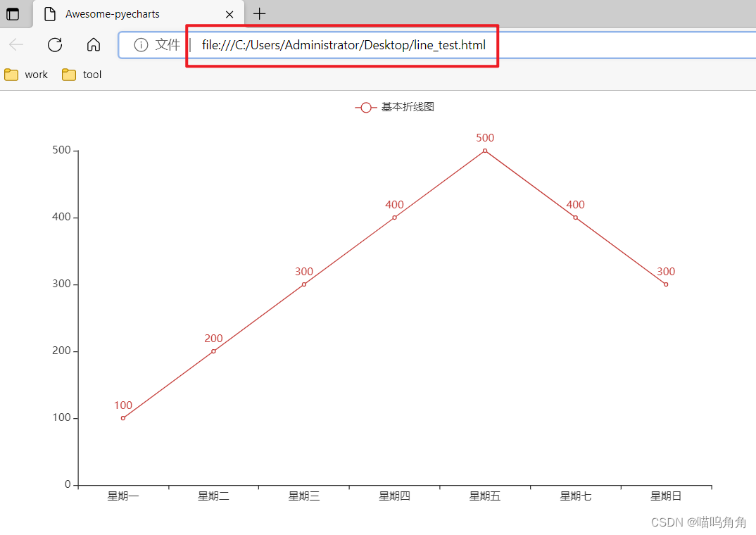The width and height of the screenshot is (756, 535).
Task: Click the page document icon on the Awesome-pyecharts tab
Action: click(x=49, y=13)
